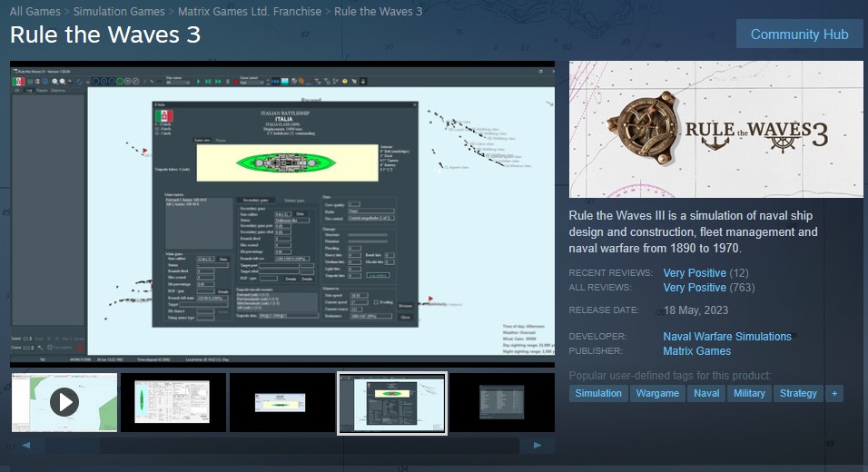Select the small ship dialog thumbnail
The image size is (868, 472).
[282, 402]
